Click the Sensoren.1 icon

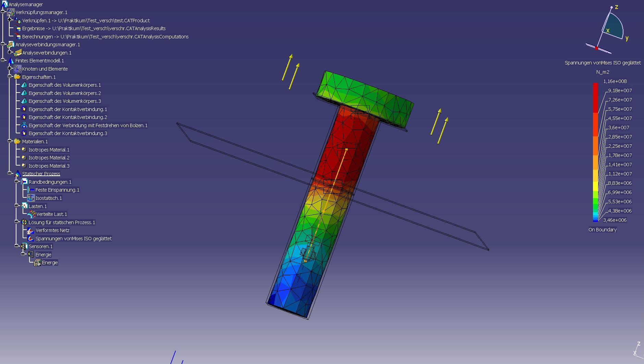(24, 246)
